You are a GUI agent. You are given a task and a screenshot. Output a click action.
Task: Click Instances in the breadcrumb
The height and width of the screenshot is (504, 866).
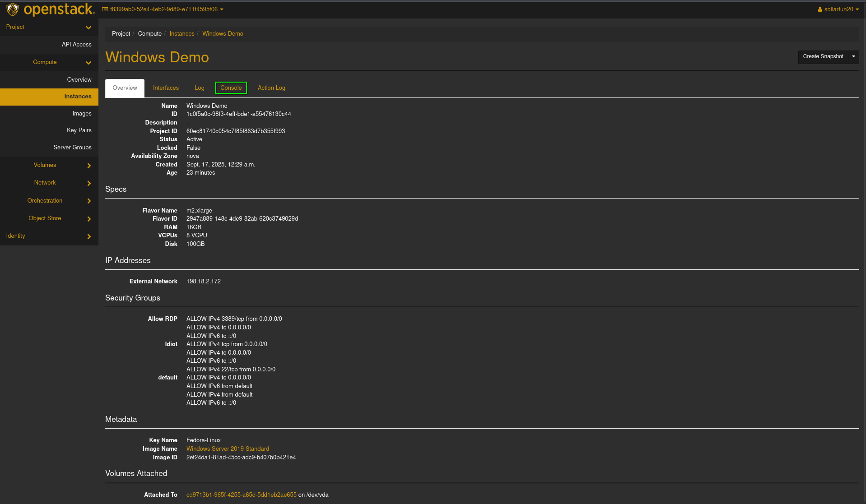click(x=182, y=34)
